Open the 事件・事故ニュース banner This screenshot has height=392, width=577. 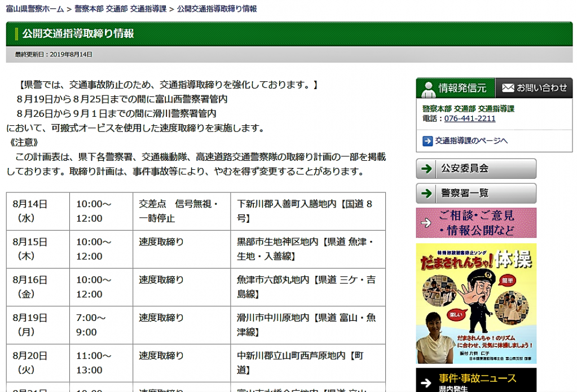pos(477,379)
